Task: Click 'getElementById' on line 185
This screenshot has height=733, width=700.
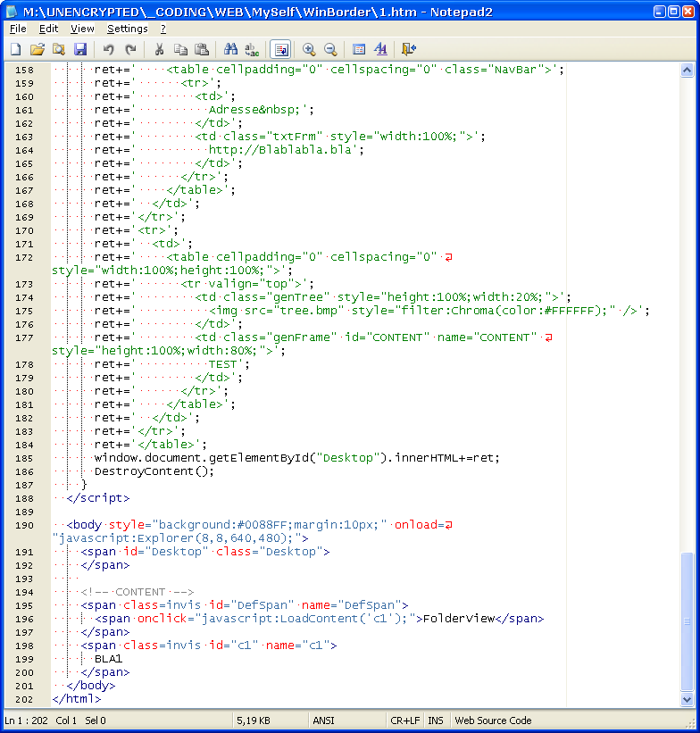Action: pos(259,458)
